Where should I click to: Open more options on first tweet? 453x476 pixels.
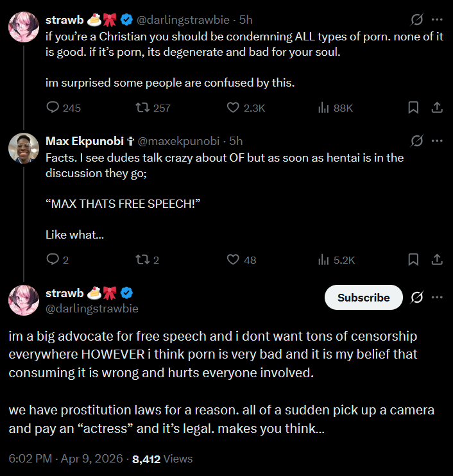(x=437, y=20)
